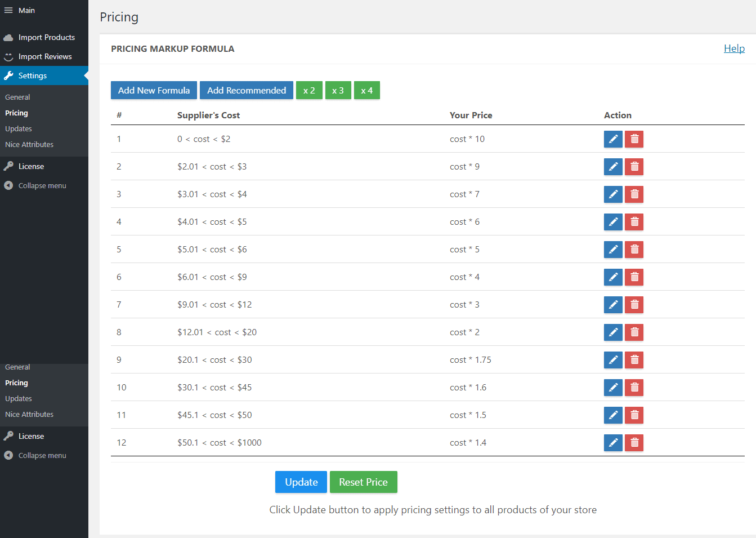
Task: Click the Add New Formula button
Action: (154, 90)
